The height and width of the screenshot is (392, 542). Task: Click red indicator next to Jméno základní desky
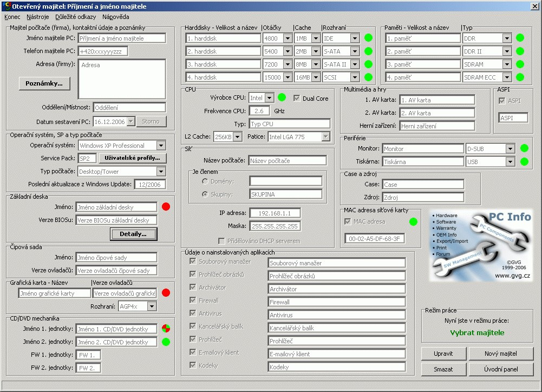point(166,207)
